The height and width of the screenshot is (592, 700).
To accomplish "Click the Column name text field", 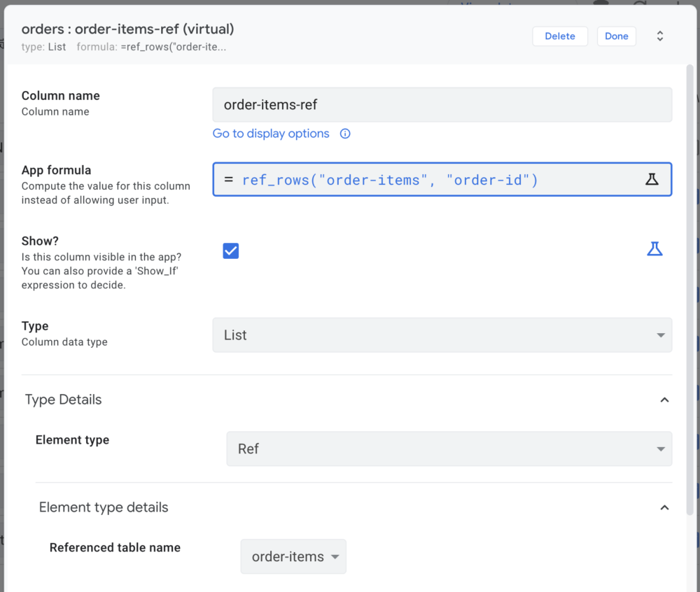I will pyautogui.click(x=442, y=105).
